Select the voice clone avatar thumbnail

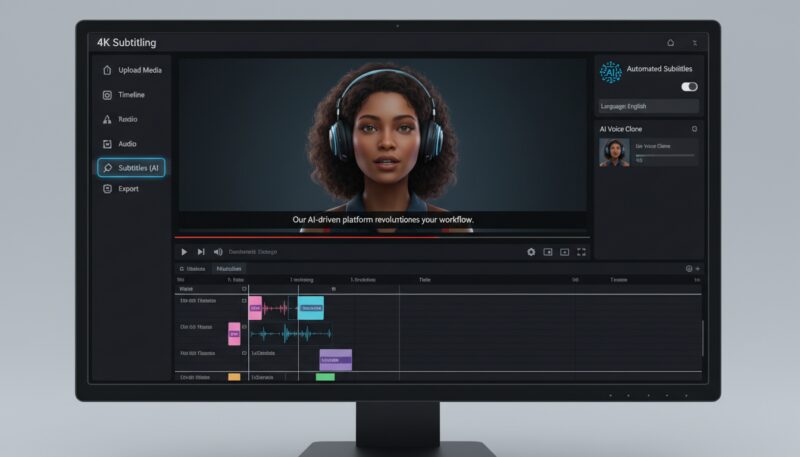click(x=614, y=153)
